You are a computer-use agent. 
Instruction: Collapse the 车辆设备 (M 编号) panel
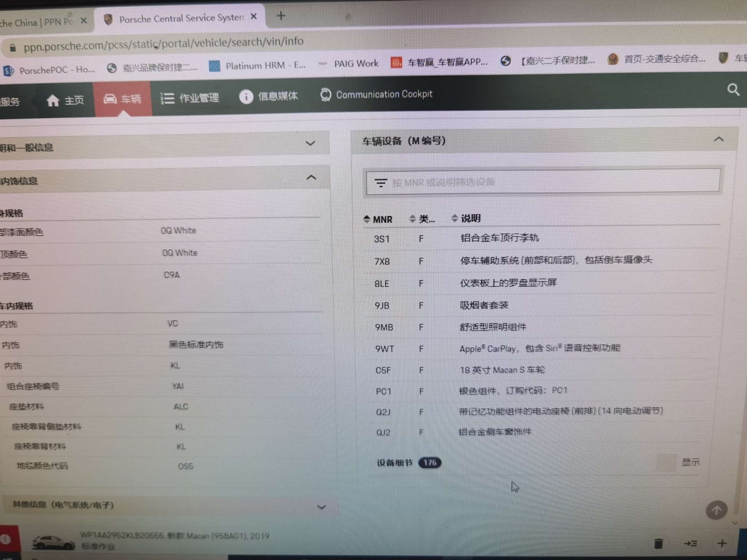[719, 139]
